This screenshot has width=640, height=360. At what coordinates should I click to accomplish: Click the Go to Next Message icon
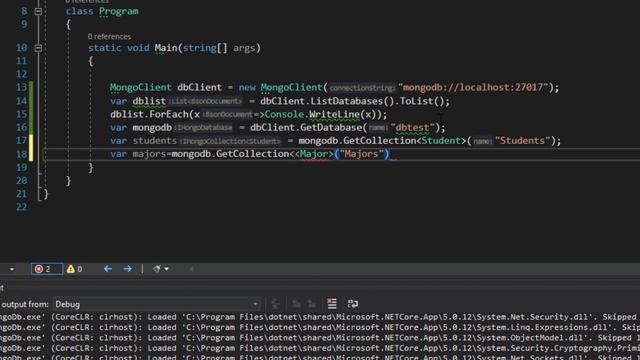(x=312, y=304)
